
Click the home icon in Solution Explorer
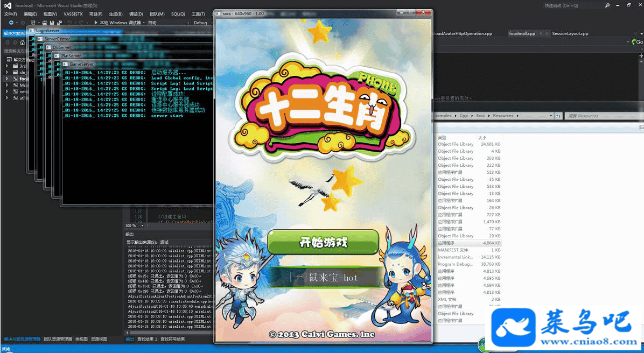22,42
